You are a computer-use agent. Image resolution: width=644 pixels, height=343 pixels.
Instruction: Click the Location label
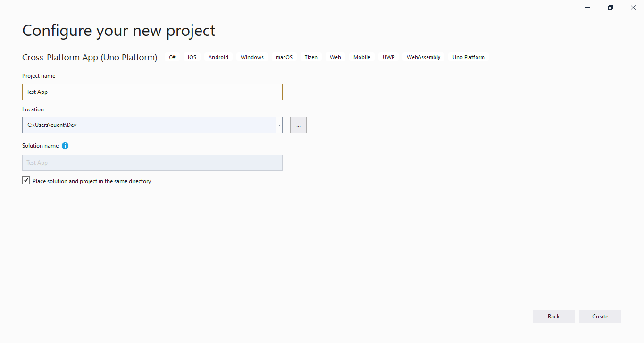(x=33, y=109)
